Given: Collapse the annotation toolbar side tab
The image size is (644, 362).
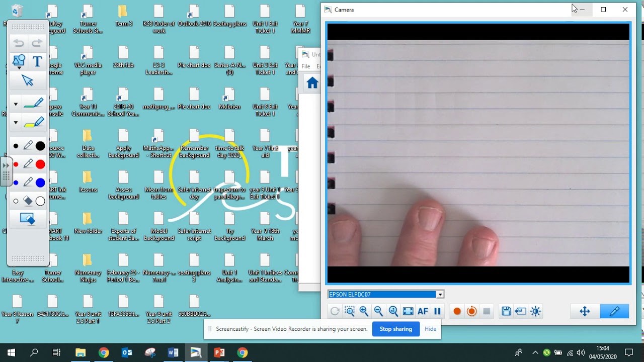Looking at the screenshot, I should [x=6, y=171].
